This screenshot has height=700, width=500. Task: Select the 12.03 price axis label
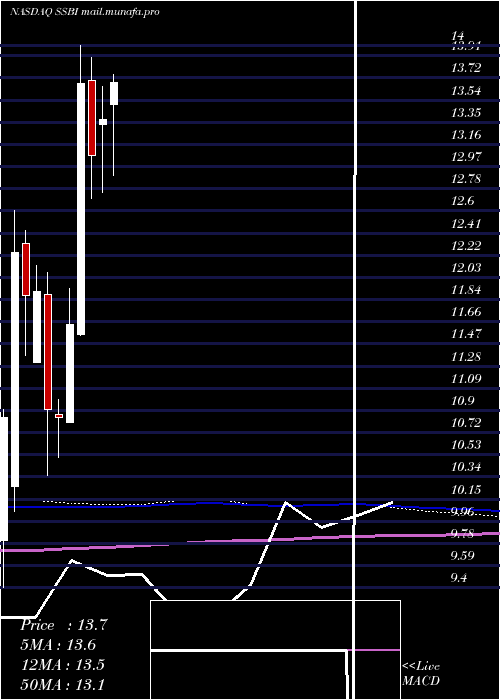coord(466,268)
